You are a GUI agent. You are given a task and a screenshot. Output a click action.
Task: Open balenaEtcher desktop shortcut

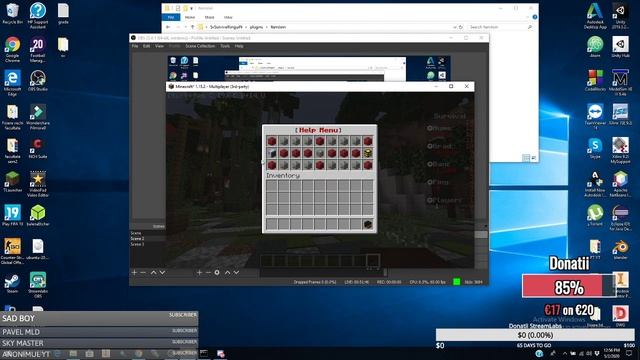click(38, 216)
